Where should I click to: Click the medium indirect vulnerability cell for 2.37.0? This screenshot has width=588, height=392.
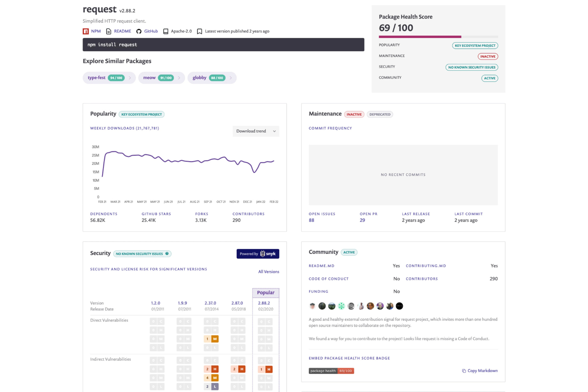tap(211, 378)
